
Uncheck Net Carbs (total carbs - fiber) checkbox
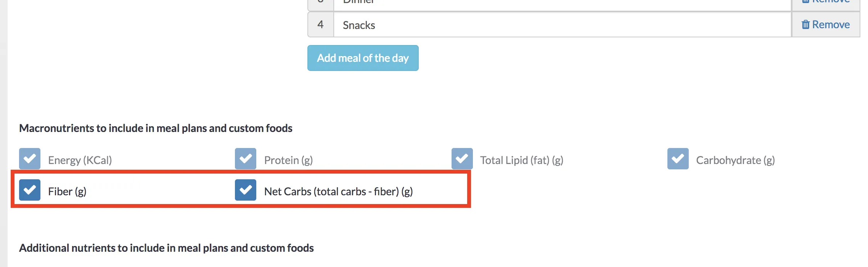(246, 190)
